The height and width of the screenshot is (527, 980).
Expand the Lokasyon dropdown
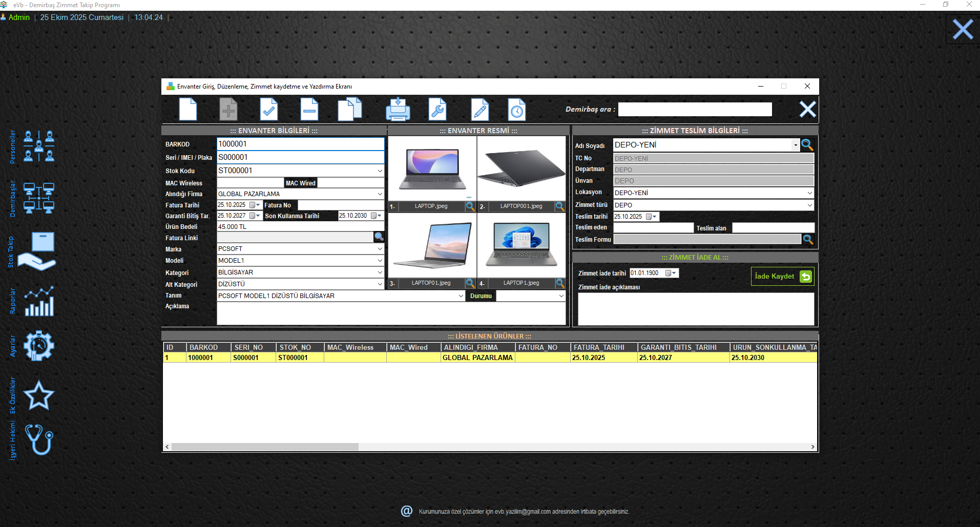tap(809, 193)
